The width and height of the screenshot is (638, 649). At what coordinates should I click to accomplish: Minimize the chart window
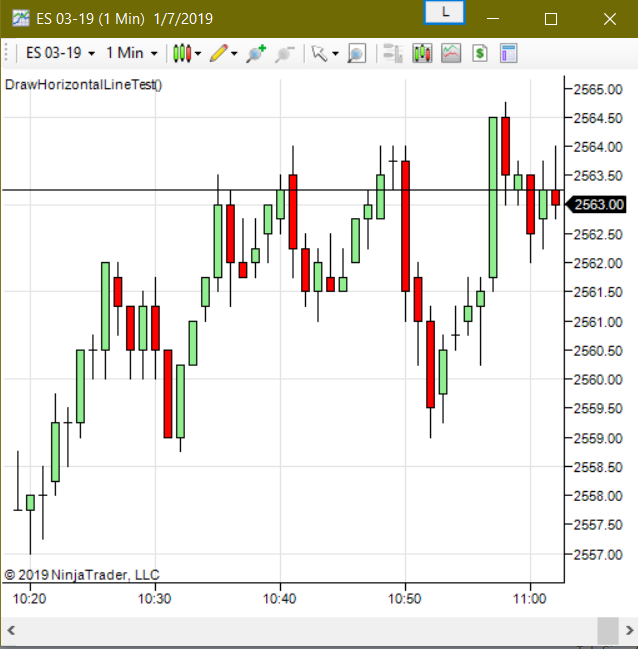493,19
